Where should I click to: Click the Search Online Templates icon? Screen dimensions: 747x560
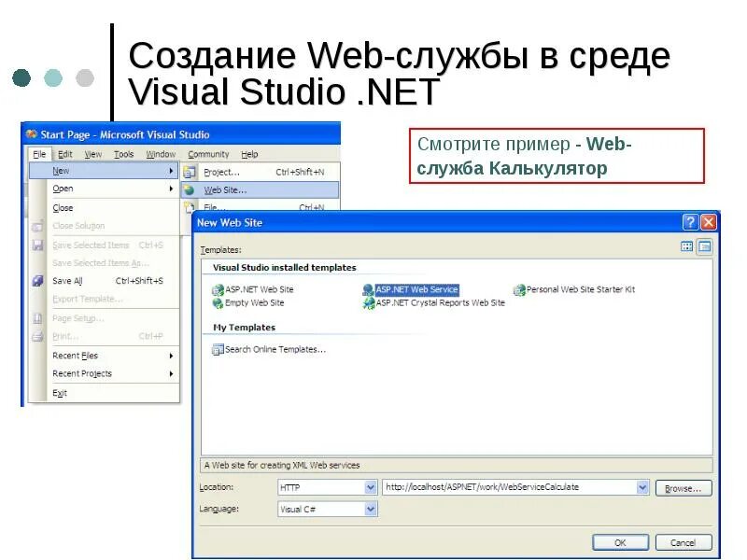coord(218,349)
